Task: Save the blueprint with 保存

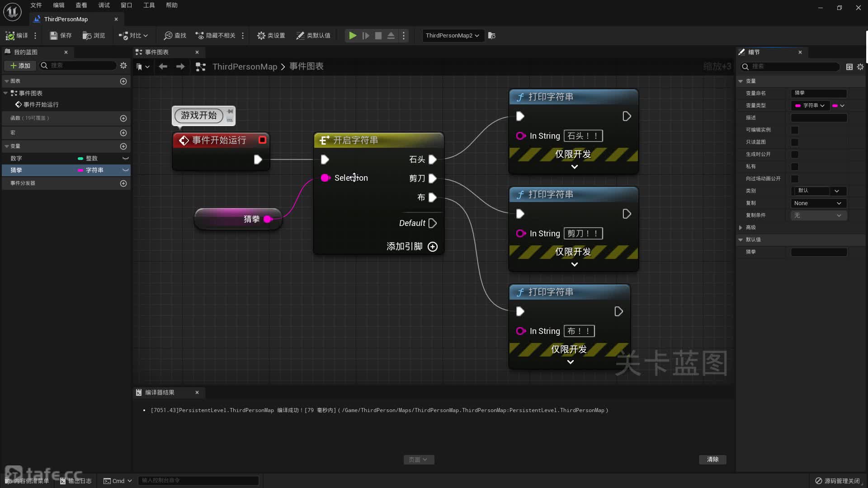Action: (61, 35)
